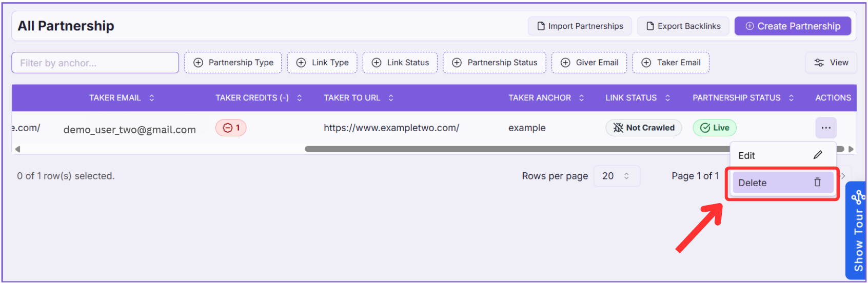The image size is (868, 283).
Task: Open the Giver Email filter
Action: [x=589, y=63]
